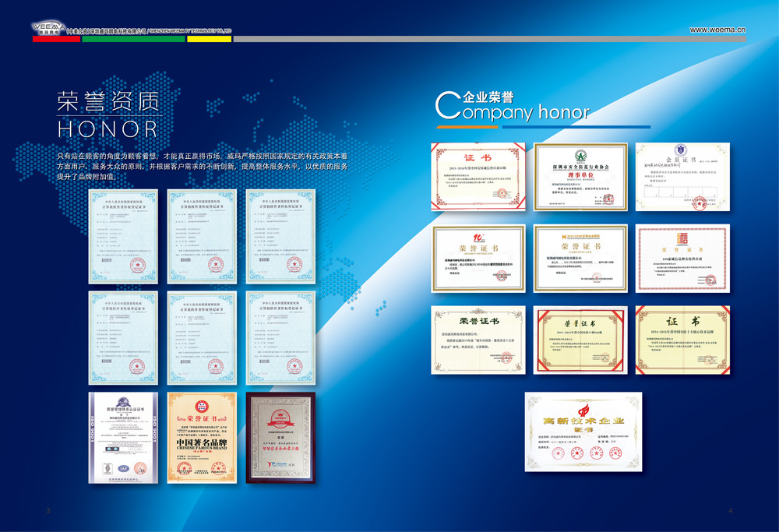The image size is (779, 532).
Task: Select the 荣誉资质 heading
Action: [x=108, y=101]
